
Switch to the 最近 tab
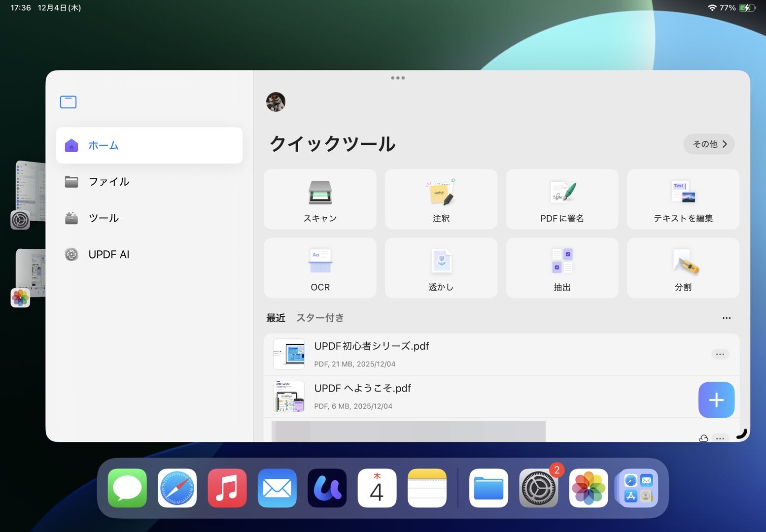click(x=276, y=318)
